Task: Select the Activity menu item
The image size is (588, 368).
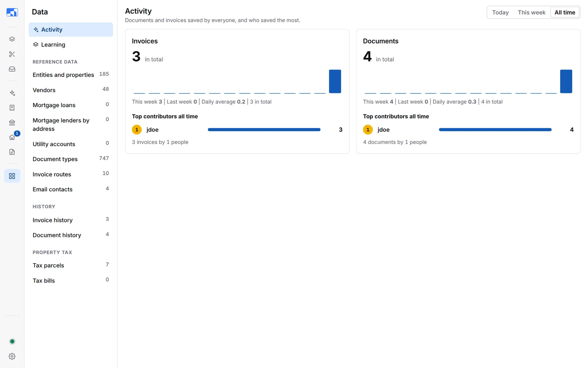Action: click(71, 29)
